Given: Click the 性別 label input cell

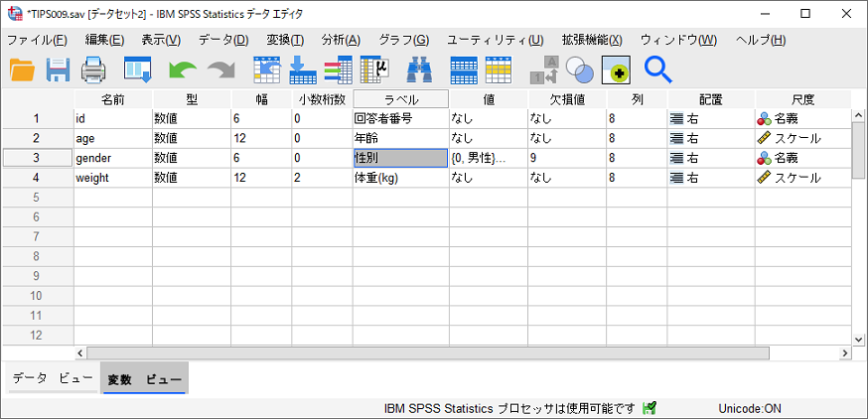Looking at the screenshot, I should (400, 158).
